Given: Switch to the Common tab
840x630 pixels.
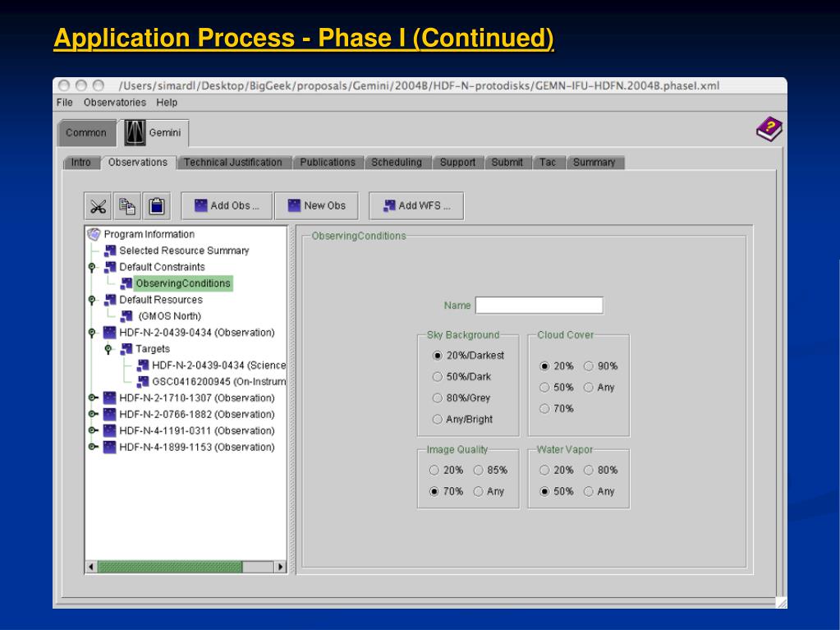Looking at the screenshot, I should [x=86, y=133].
